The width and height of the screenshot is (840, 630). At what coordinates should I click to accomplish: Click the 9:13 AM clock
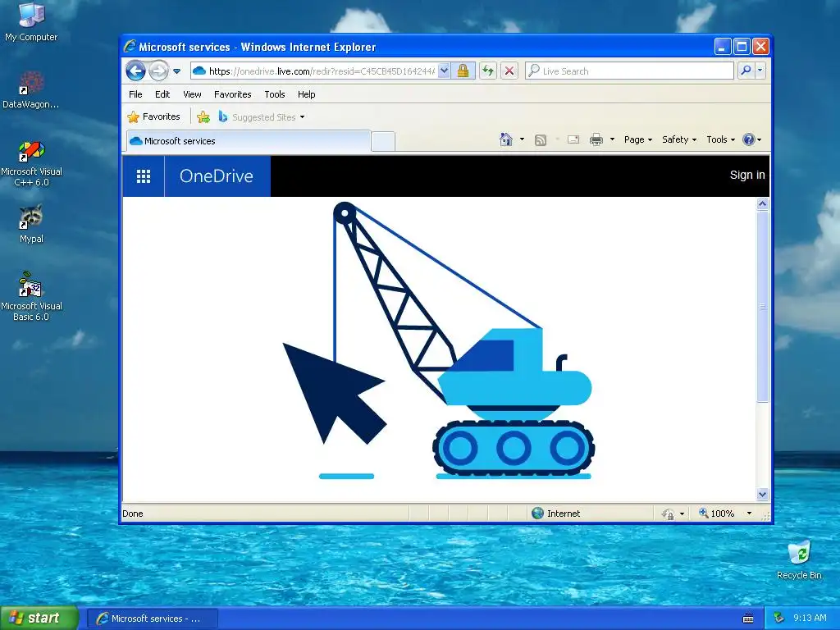[810, 618]
